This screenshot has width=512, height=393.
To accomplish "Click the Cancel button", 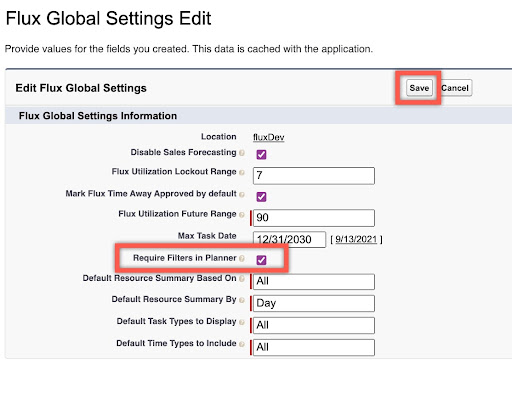I will coord(455,88).
